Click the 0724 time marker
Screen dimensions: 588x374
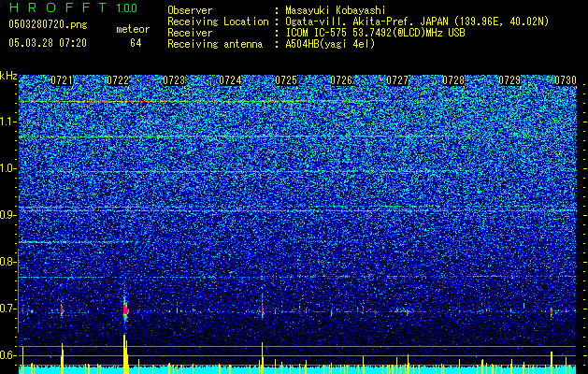click(x=230, y=80)
